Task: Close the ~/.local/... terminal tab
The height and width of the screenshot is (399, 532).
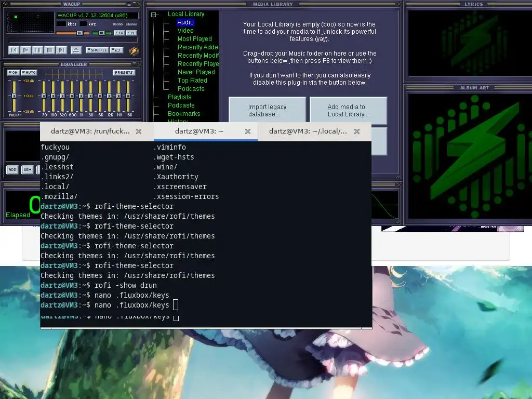Action: click(356, 131)
